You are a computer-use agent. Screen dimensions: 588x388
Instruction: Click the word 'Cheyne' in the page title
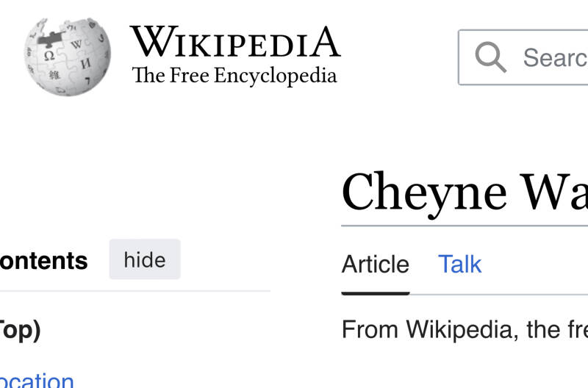tap(424, 192)
